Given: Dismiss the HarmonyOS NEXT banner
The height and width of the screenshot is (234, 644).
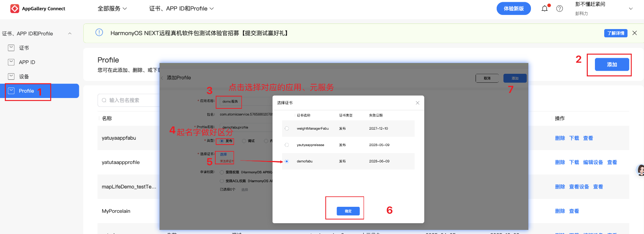Looking at the screenshot, I should (x=635, y=33).
